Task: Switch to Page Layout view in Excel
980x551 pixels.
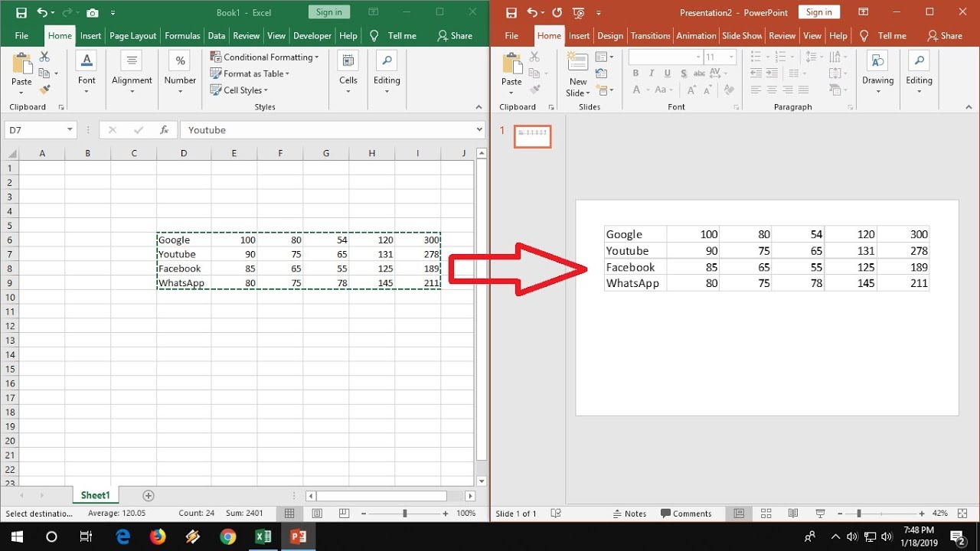Action: pyautogui.click(x=317, y=514)
